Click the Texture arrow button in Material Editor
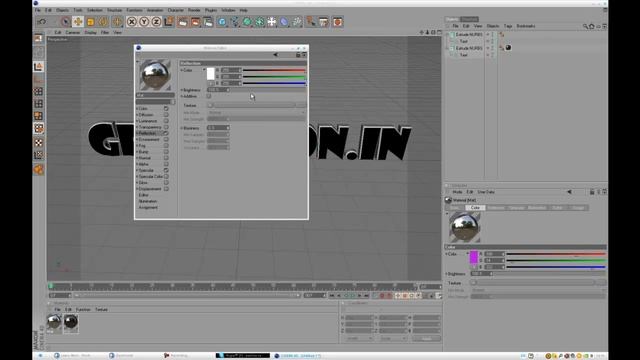640x360 pixels. (210, 105)
